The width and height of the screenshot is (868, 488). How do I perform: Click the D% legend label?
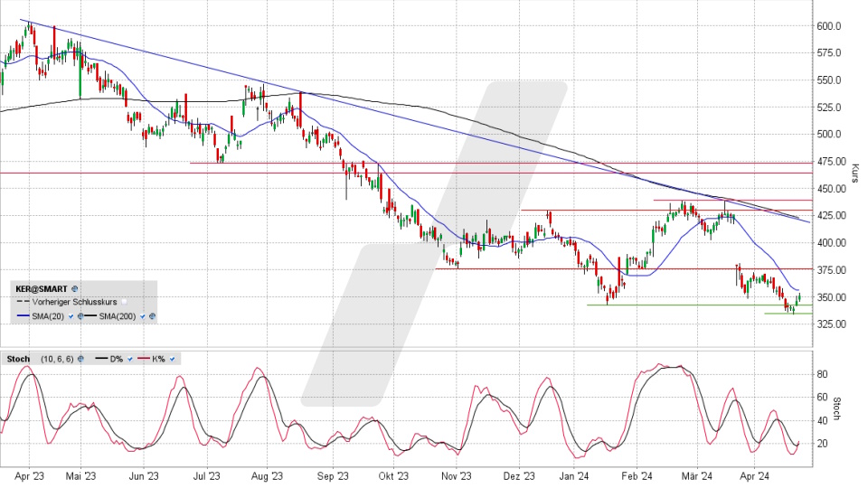117,359
